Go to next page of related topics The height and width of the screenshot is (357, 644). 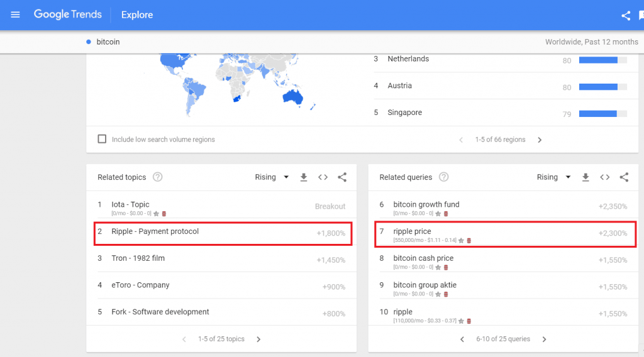point(258,339)
